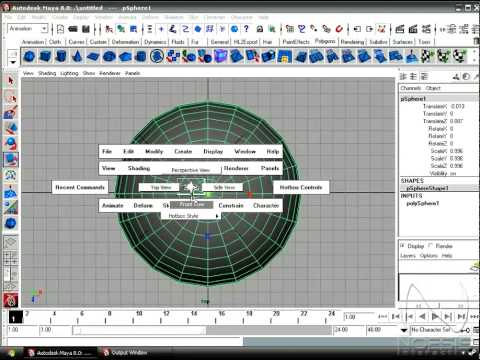This screenshot has height=360, width=480.
Task: Open the Rendering shelf tab
Action: click(352, 42)
